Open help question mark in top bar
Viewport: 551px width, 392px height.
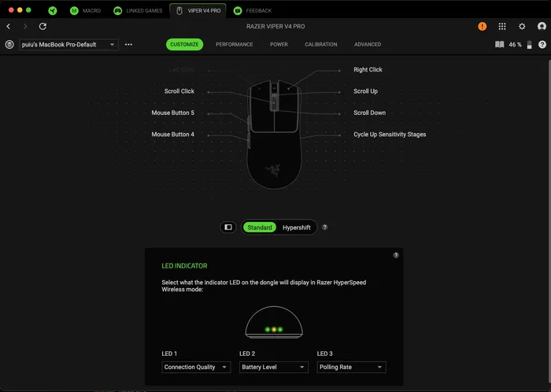click(542, 45)
